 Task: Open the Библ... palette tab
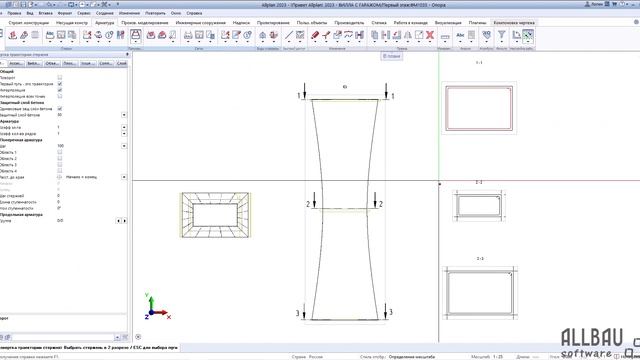click(33, 63)
